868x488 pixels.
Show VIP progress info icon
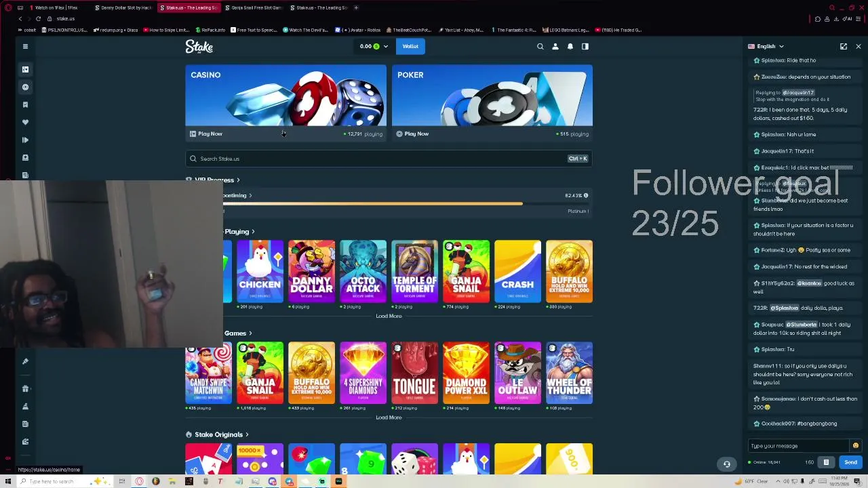click(586, 195)
